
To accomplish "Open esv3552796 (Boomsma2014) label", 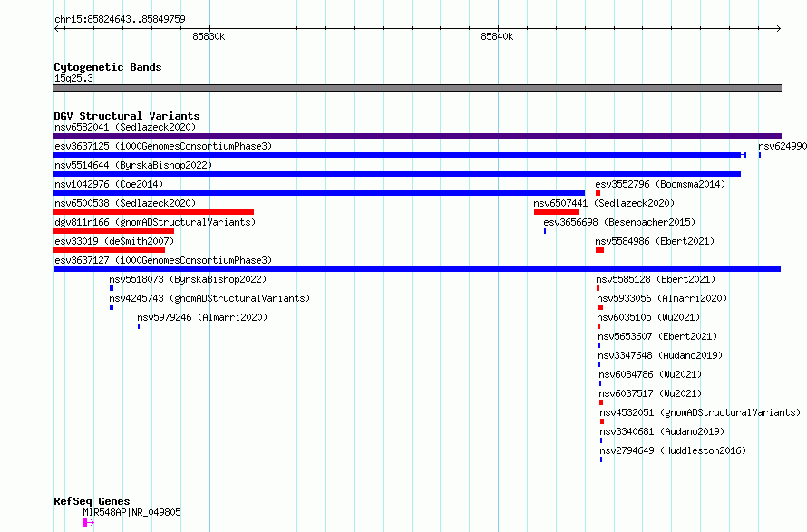I will (x=660, y=184).
